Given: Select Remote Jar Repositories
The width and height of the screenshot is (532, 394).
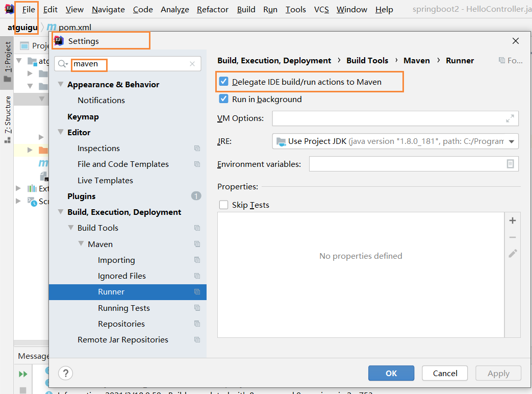Looking at the screenshot, I should click(123, 340).
